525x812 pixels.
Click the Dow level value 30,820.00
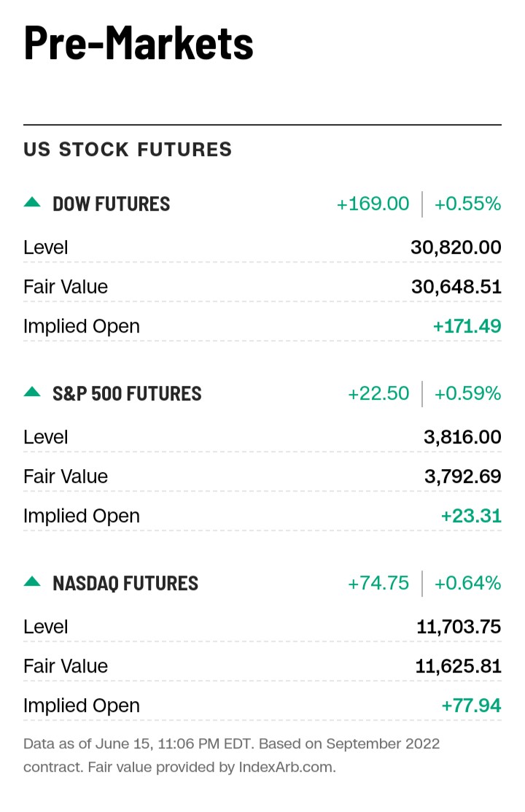pyautogui.click(x=456, y=247)
